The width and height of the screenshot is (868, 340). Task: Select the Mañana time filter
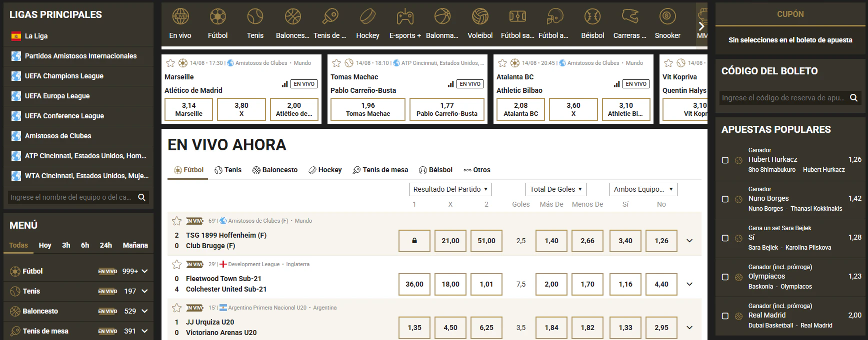[135, 245]
